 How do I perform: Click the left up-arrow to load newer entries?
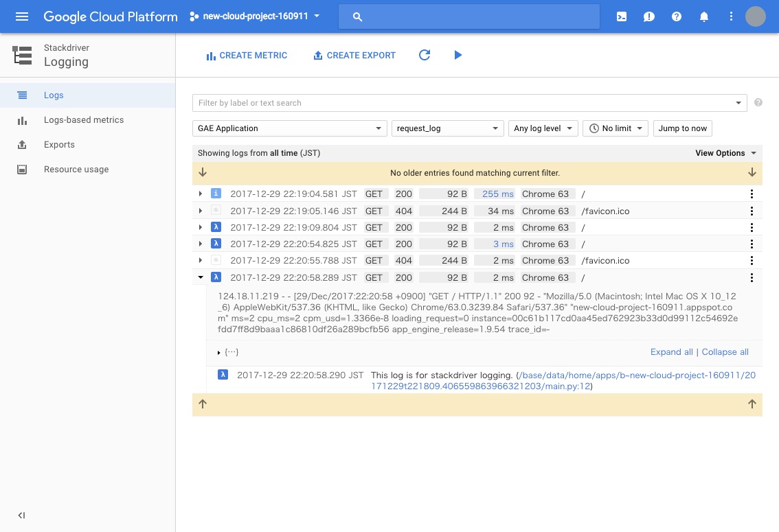(x=203, y=404)
